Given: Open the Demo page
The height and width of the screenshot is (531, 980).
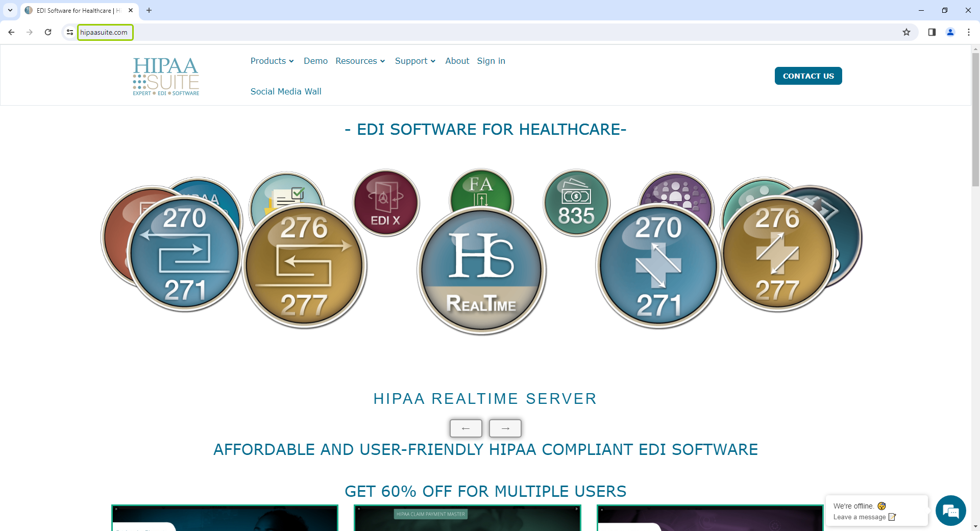Looking at the screenshot, I should pos(315,61).
